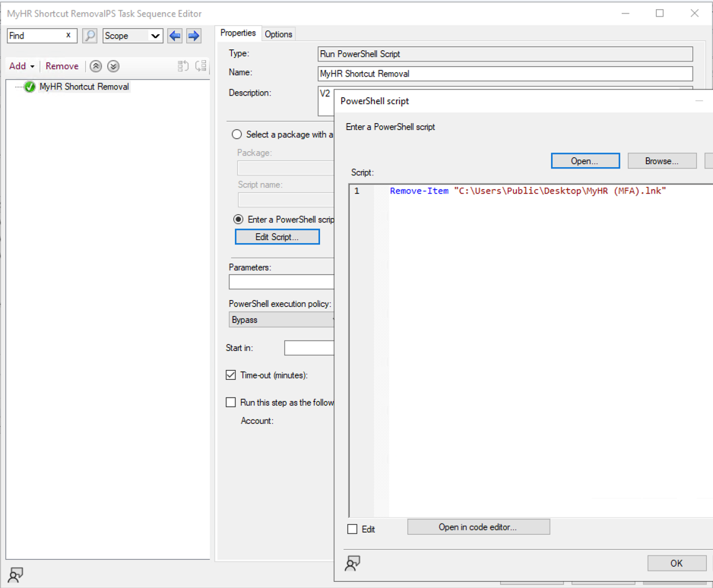Viewport: 713px width, 588px height.
Task: Click the Edit Script... button
Action: pos(277,237)
